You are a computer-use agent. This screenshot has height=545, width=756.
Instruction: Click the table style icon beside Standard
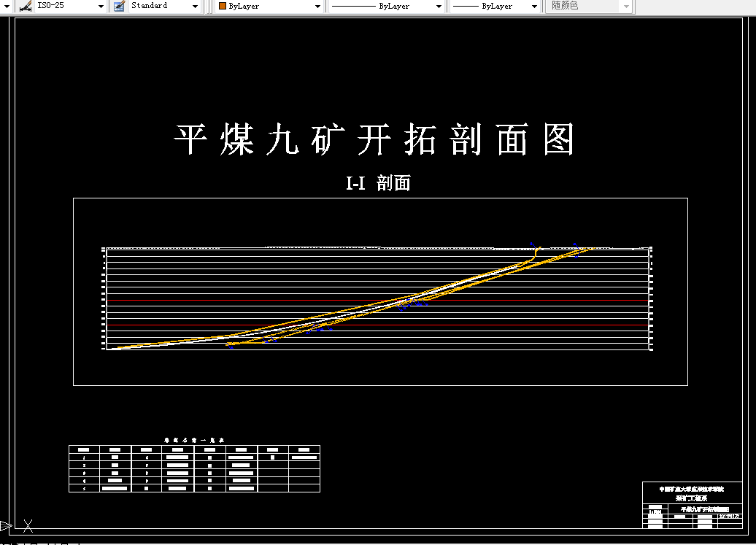click(x=119, y=7)
